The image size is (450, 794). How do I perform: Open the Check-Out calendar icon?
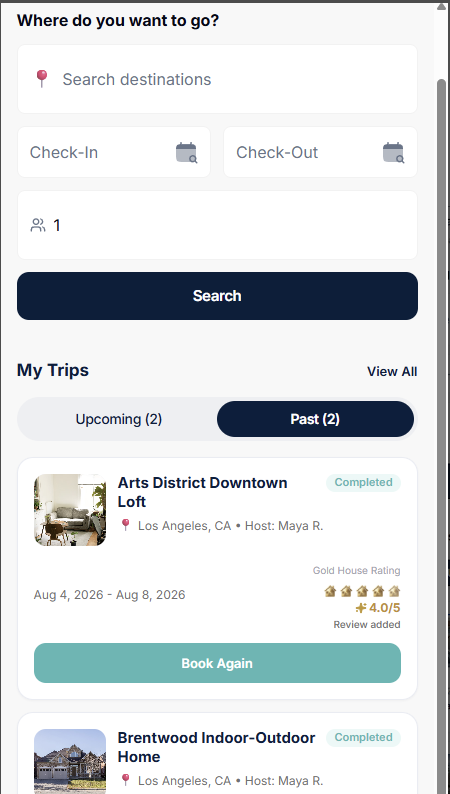[393, 152]
